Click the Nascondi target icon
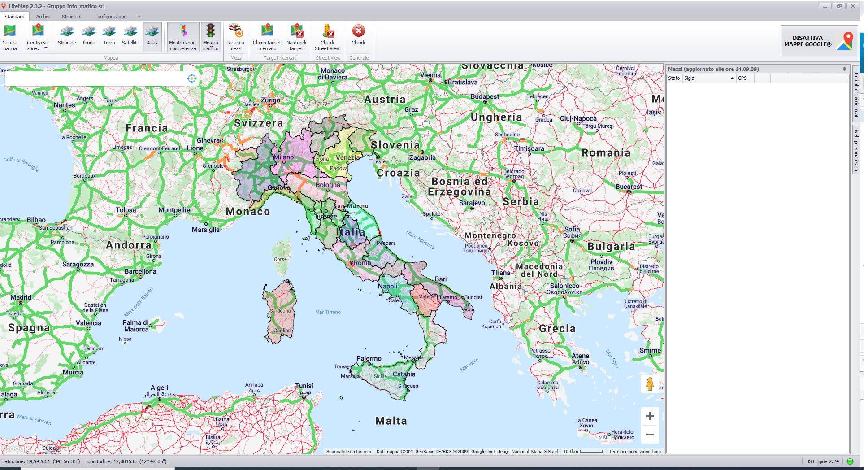This screenshot has height=470, width=868. (x=296, y=37)
